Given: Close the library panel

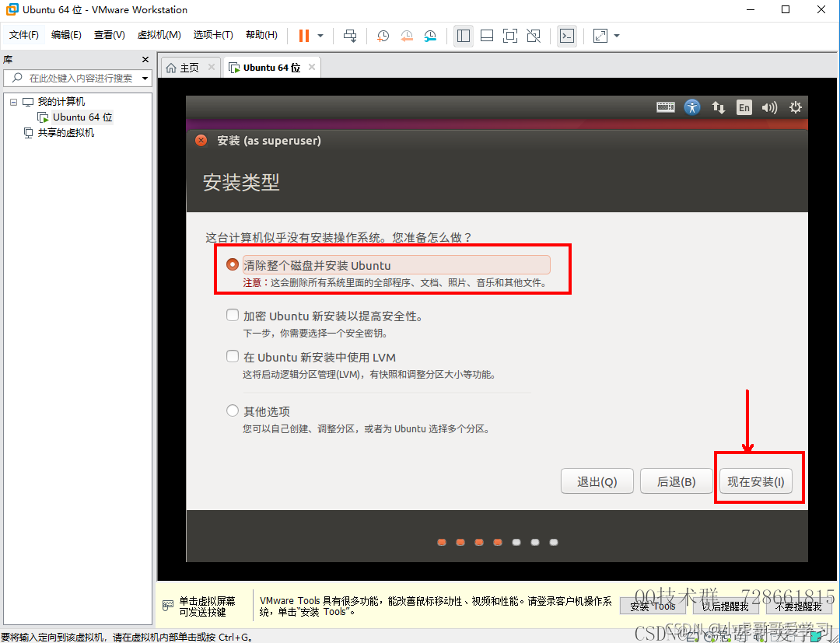Looking at the screenshot, I should tap(145, 59).
